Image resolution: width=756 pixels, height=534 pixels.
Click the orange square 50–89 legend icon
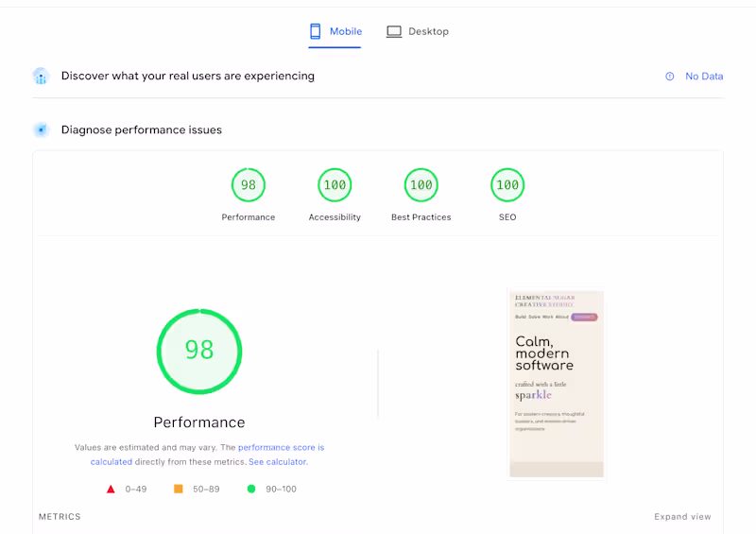[179, 490]
